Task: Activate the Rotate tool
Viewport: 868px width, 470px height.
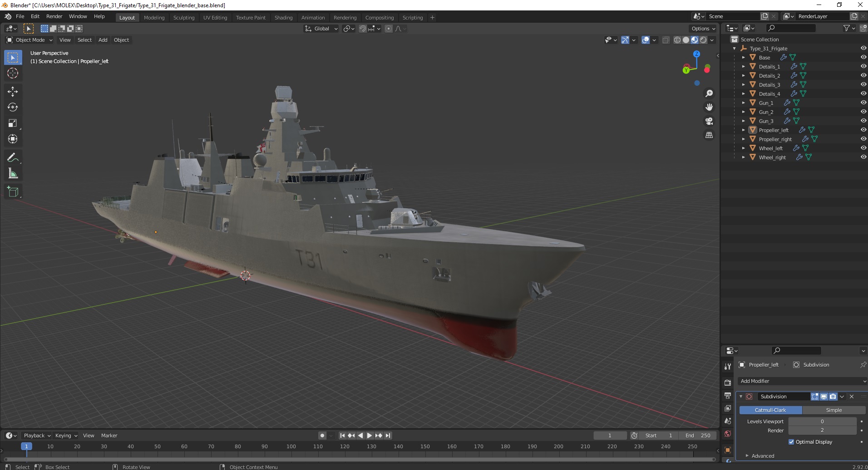Action: pyautogui.click(x=13, y=107)
